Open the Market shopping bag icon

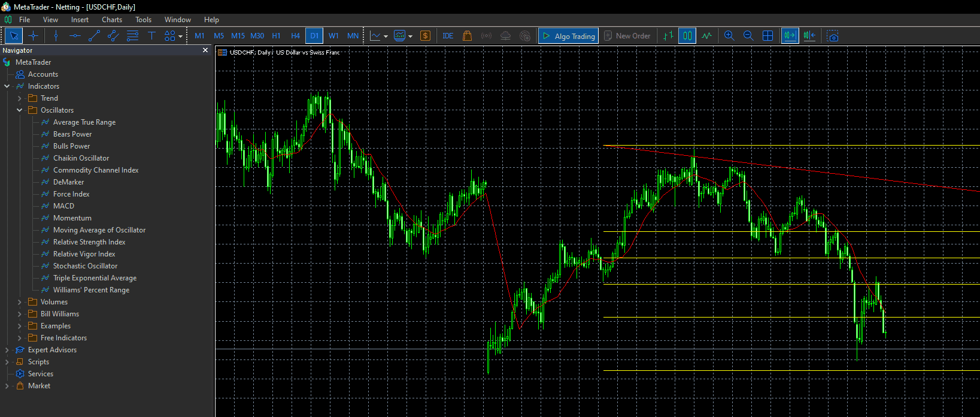tap(468, 36)
